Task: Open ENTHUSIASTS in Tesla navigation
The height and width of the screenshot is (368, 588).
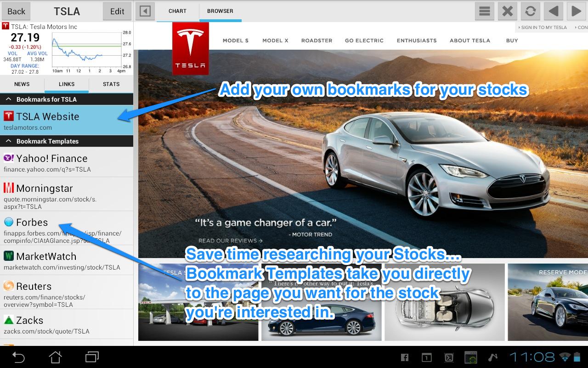Action: click(x=417, y=40)
